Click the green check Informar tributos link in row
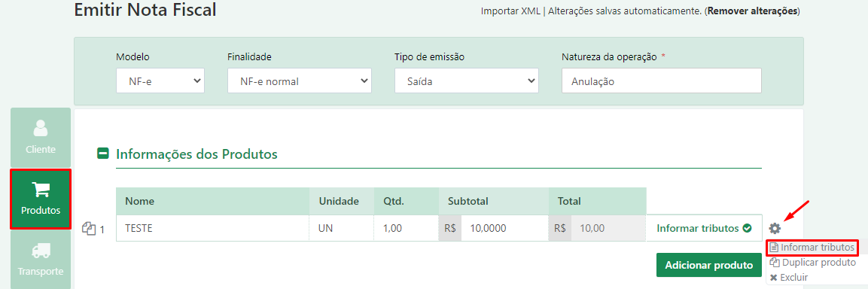 point(704,228)
